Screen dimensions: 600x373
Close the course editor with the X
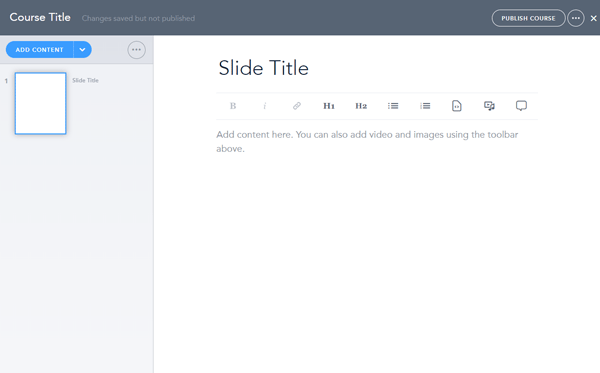pos(593,18)
